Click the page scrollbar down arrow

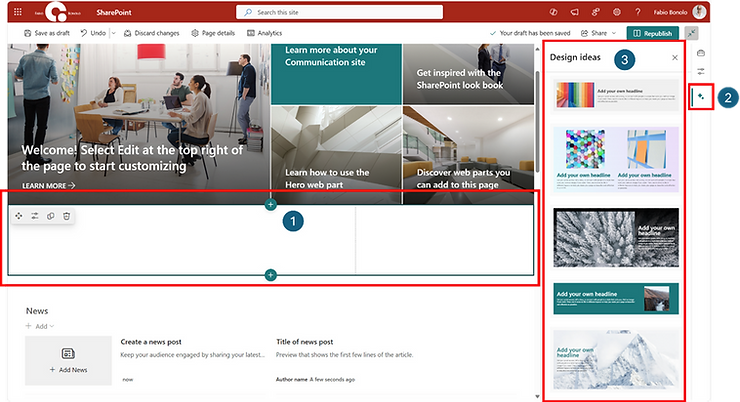(538, 396)
